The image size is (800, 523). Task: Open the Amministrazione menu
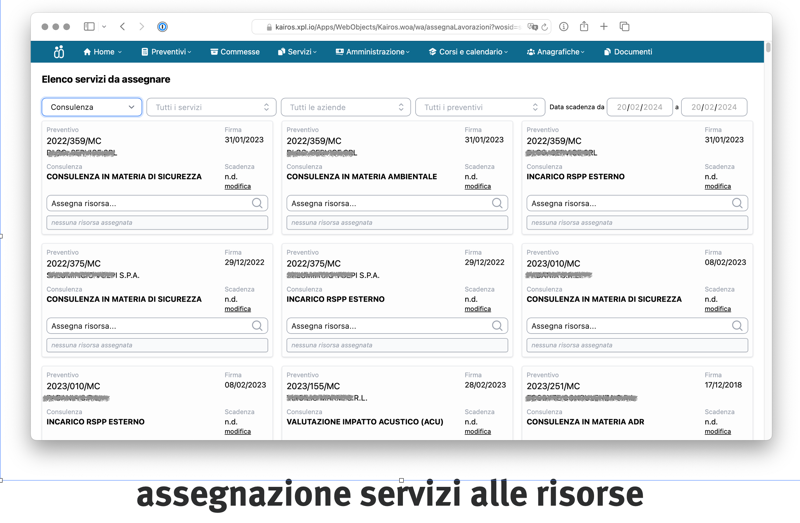373,52
